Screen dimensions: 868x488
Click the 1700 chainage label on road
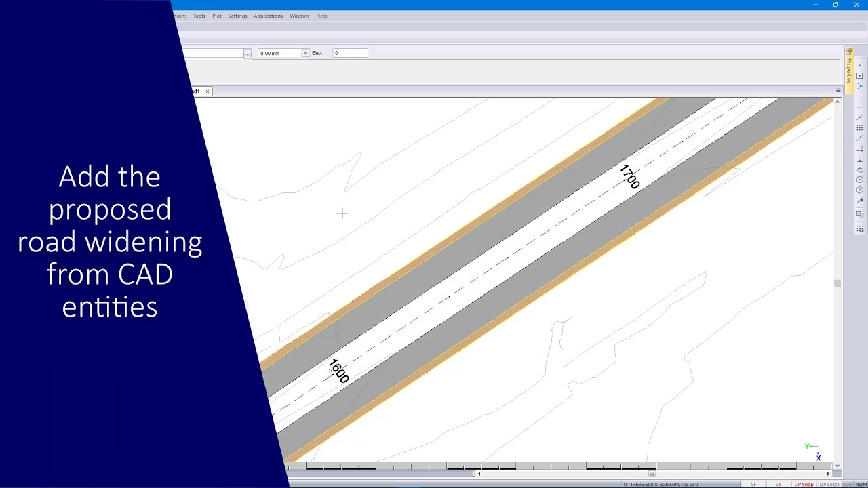click(x=630, y=177)
